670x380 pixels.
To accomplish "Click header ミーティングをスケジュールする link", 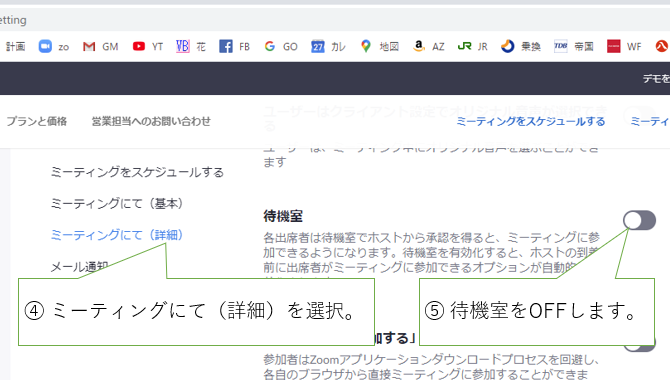I will (531, 121).
